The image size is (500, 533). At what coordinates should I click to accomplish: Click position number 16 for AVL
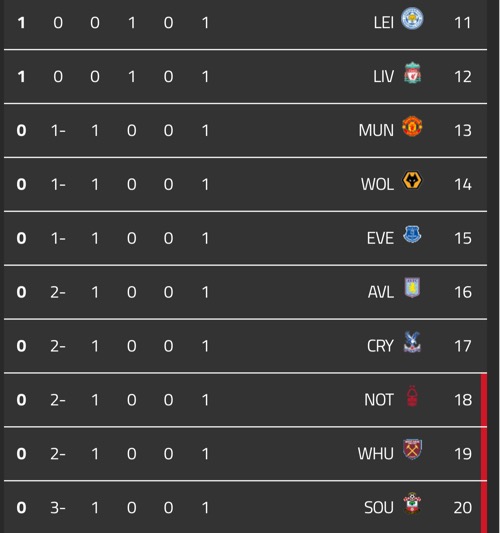[463, 292]
